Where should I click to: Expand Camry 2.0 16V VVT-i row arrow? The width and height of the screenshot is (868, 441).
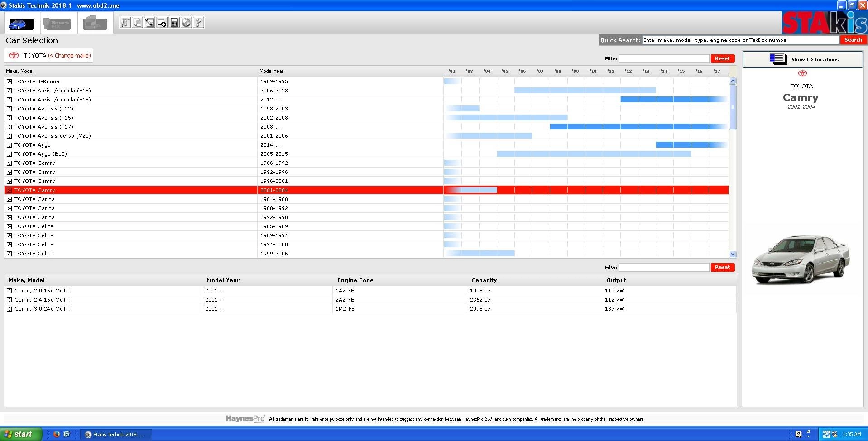[9, 291]
